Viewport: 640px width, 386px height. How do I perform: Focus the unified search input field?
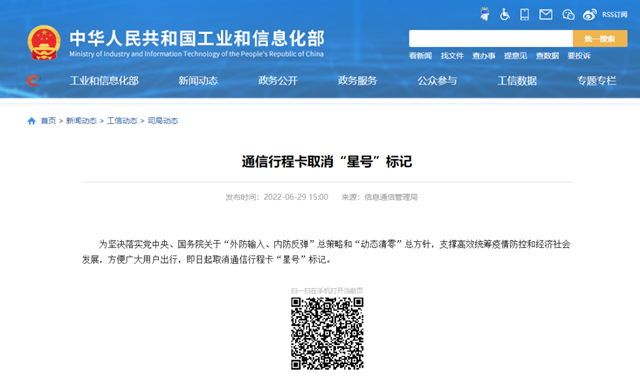(491, 38)
